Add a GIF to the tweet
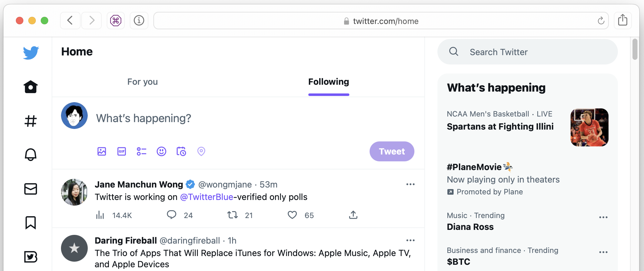The height and width of the screenshot is (271, 644). [122, 151]
